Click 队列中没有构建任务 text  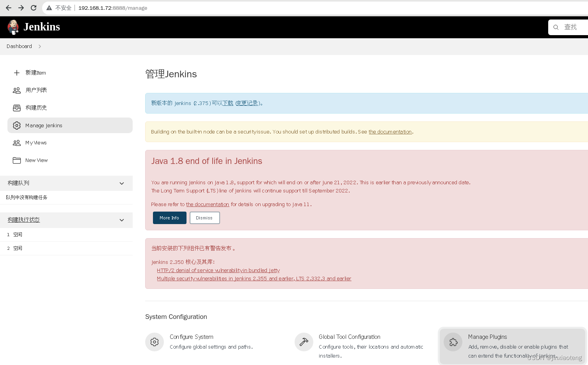pos(27,198)
